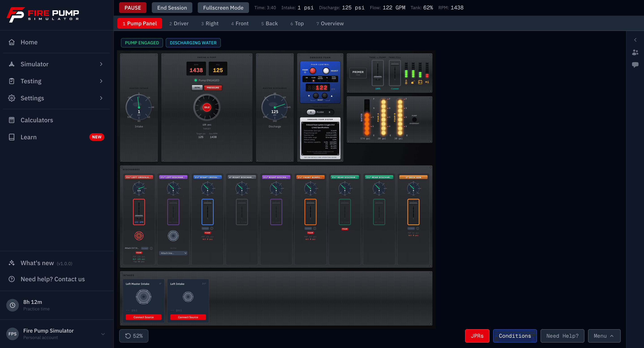This screenshot has width=644, height=348.
Task: Switch tank select to B
Action: click(x=329, y=112)
